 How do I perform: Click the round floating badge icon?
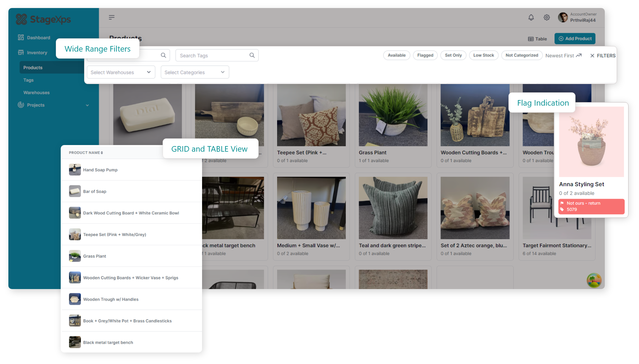point(594,280)
